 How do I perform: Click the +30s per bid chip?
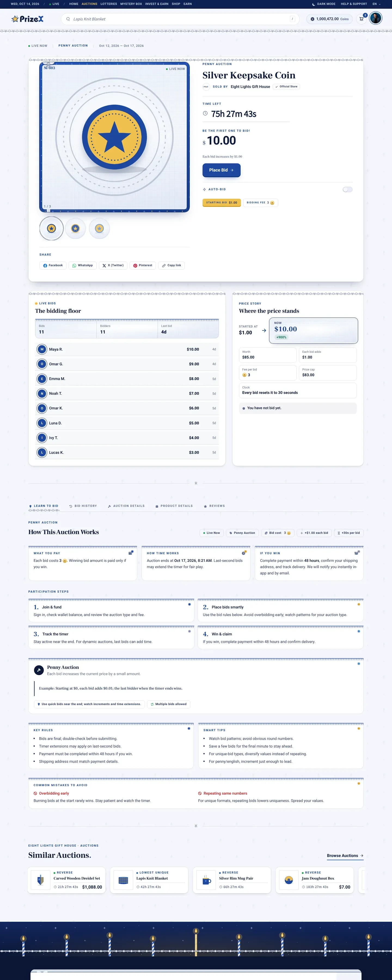(349, 533)
